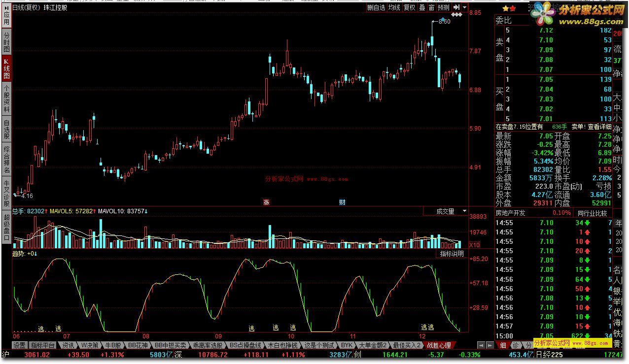Image resolution: width=629 pixels, height=364 pixels.
Task: Click the diamond markers under toolbar
Action: pyautogui.click(x=457, y=15)
